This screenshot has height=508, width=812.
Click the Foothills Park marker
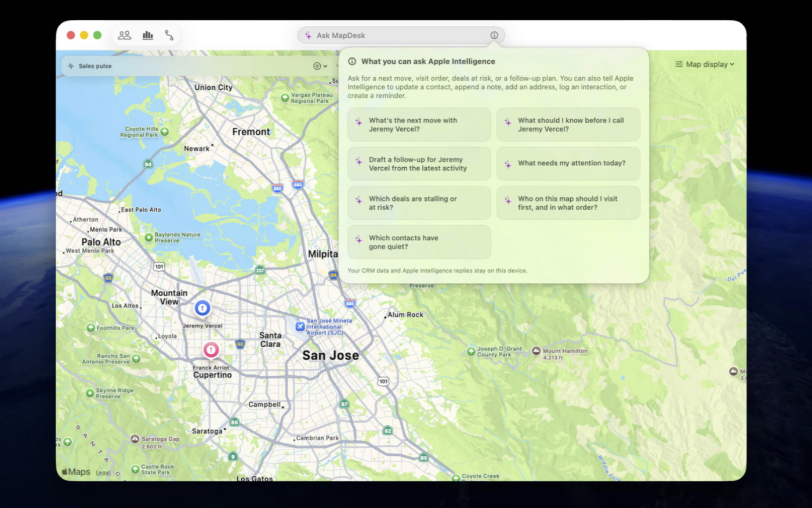click(x=90, y=328)
